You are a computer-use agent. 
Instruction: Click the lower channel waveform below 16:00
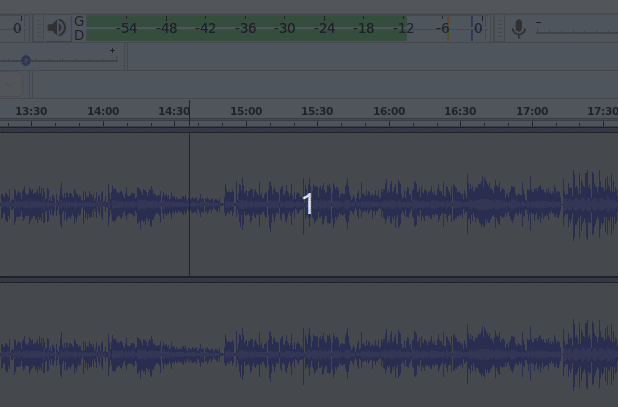click(389, 352)
